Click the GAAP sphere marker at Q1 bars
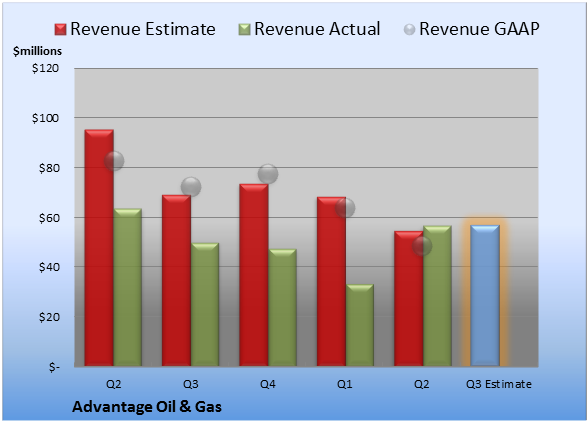This screenshot has width=588, height=422. [345, 208]
